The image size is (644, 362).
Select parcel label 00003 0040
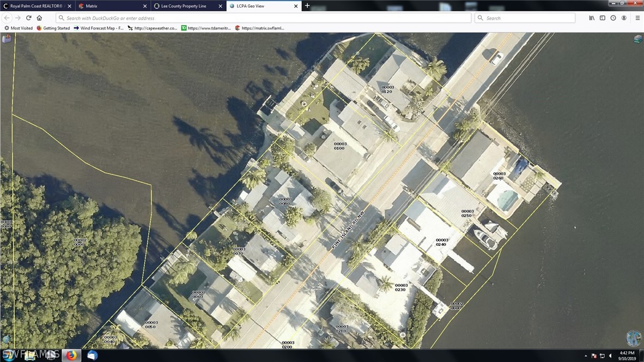(110, 340)
